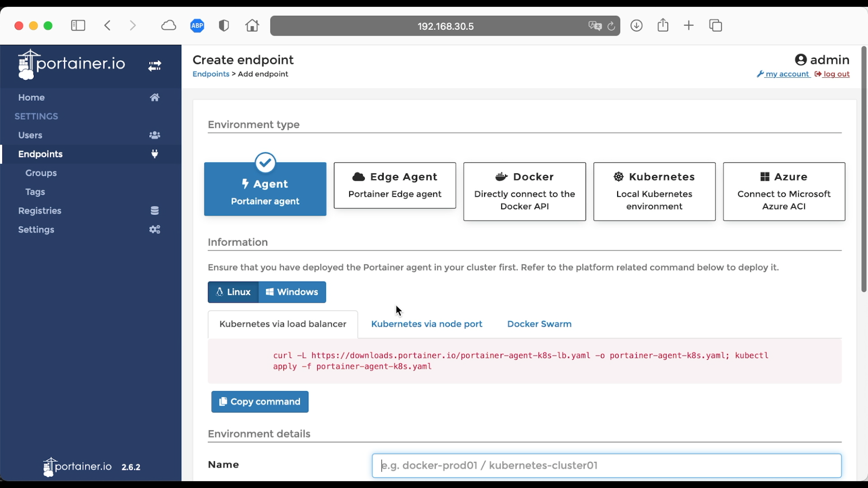Click the Settings gears icon in sidebar

click(155, 230)
